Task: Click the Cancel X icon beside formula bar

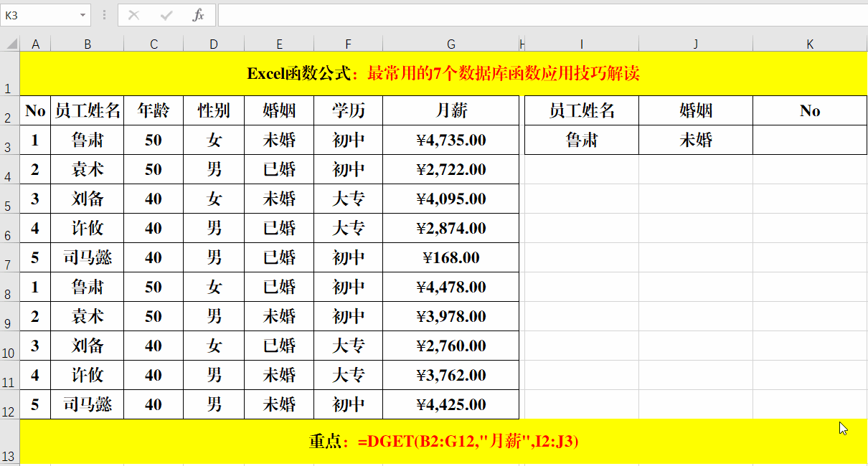Action: click(133, 15)
